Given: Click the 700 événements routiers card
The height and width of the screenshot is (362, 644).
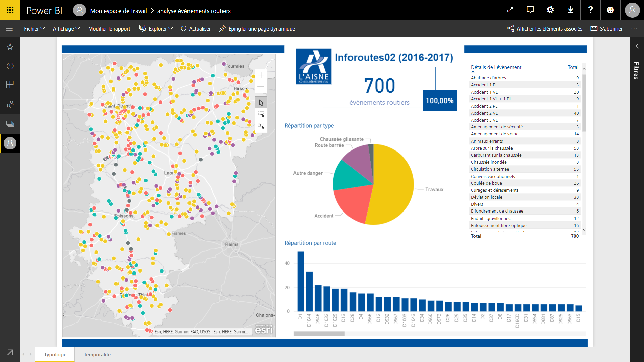Looking at the screenshot, I should (x=379, y=90).
